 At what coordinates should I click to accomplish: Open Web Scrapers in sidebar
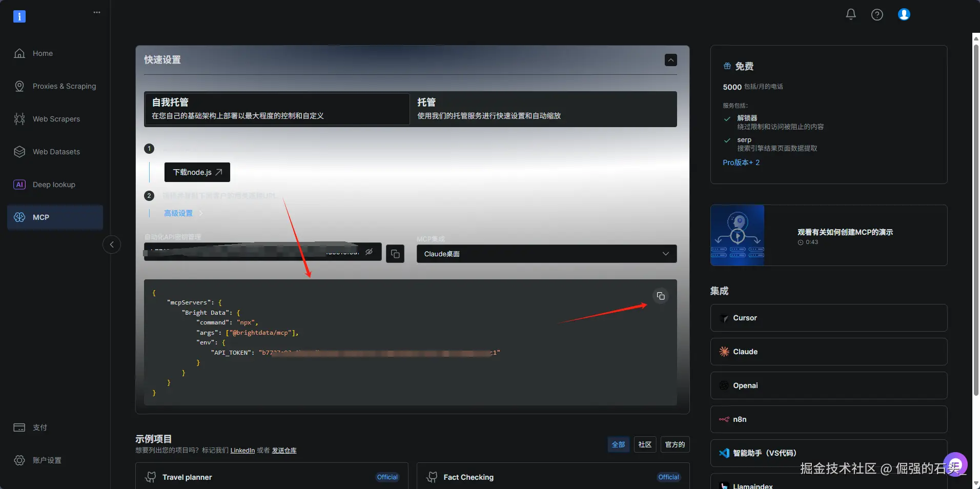coord(55,119)
